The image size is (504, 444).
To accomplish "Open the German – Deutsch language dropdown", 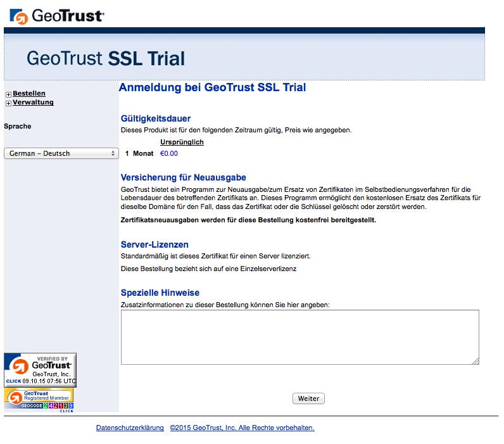I will [61, 153].
